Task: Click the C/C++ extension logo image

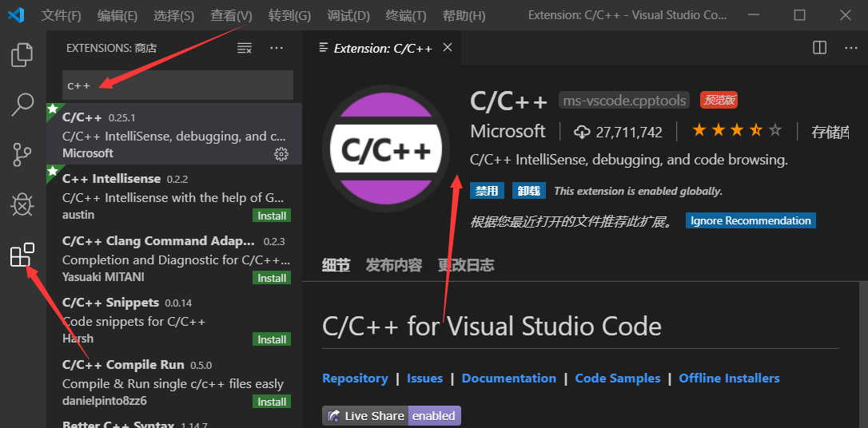Action: click(x=385, y=149)
